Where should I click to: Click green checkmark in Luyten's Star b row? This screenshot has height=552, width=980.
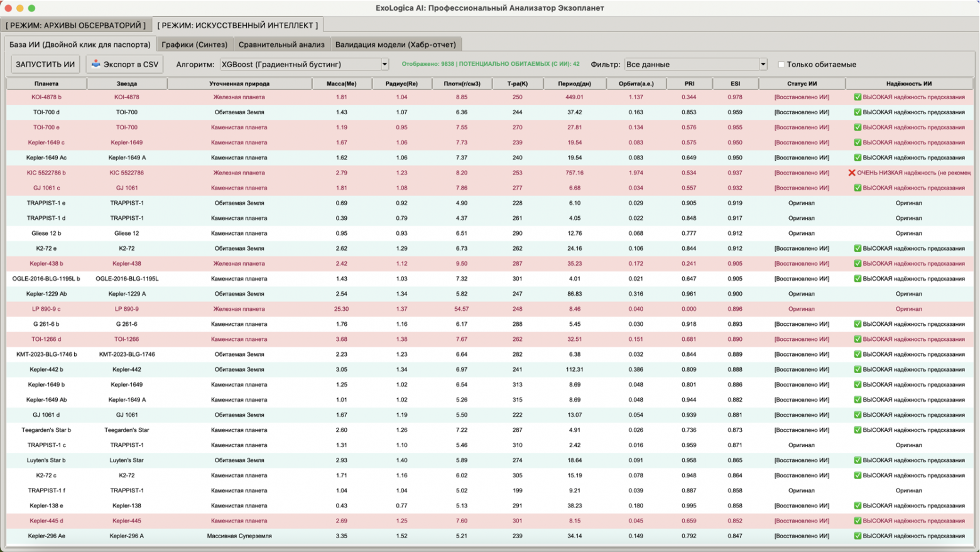click(x=857, y=460)
